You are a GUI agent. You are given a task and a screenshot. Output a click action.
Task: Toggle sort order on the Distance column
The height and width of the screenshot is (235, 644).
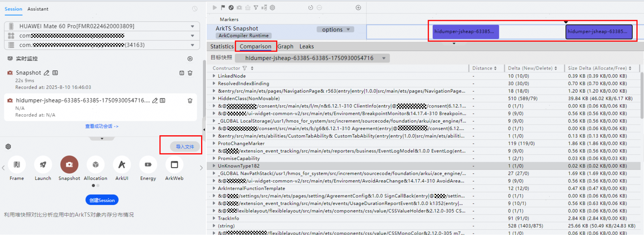coord(495,68)
